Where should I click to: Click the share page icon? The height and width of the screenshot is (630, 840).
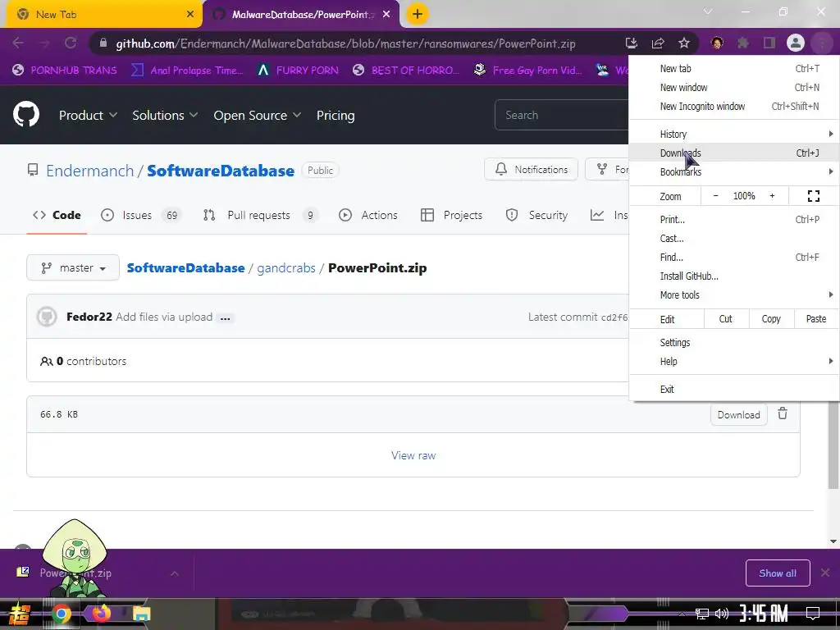[x=658, y=43]
